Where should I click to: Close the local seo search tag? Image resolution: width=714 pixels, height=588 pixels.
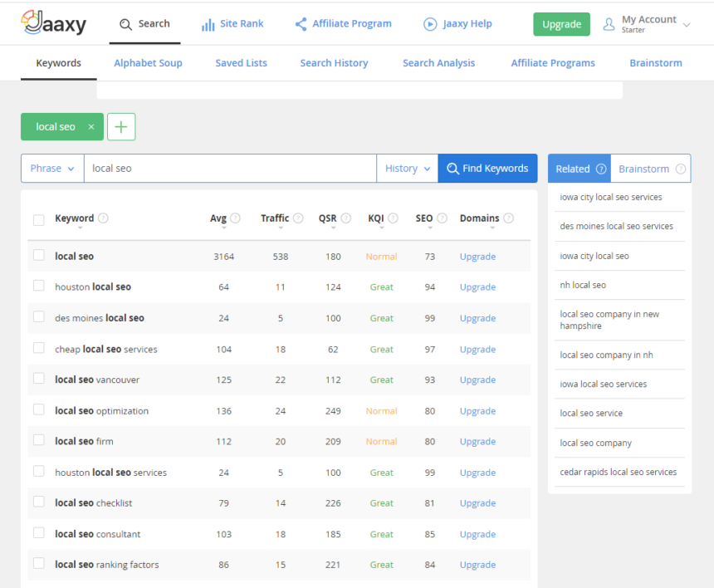pyautogui.click(x=91, y=127)
